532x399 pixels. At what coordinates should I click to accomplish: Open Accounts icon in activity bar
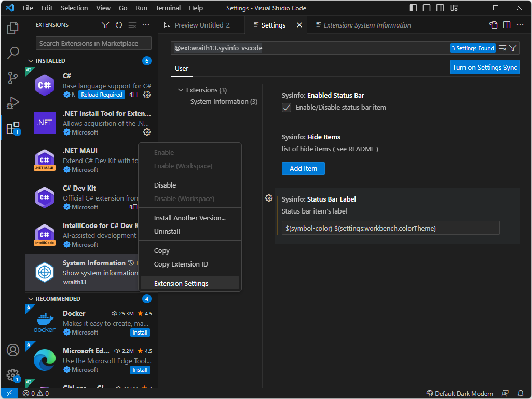(x=13, y=350)
